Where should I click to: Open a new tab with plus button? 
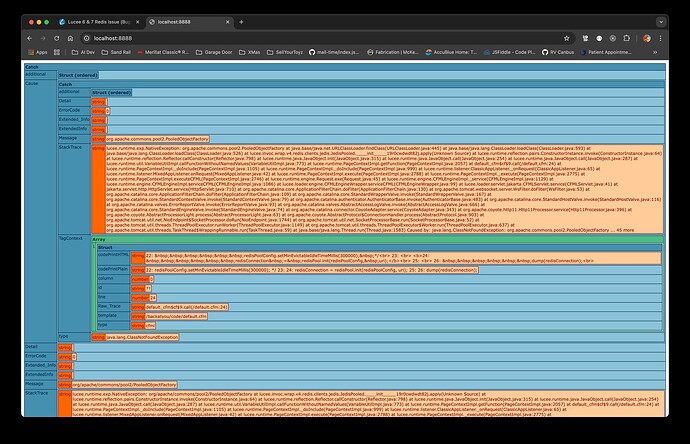(241, 22)
